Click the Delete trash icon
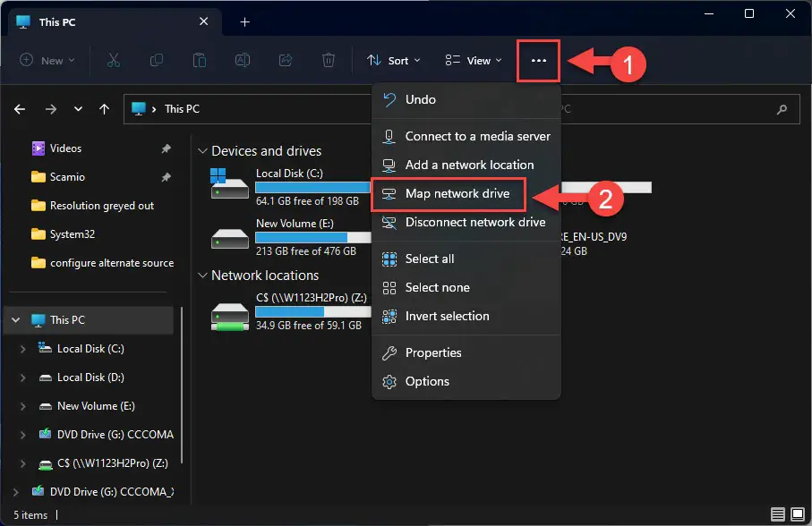The height and width of the screenshot is (526, 812). tap(328, 60)
